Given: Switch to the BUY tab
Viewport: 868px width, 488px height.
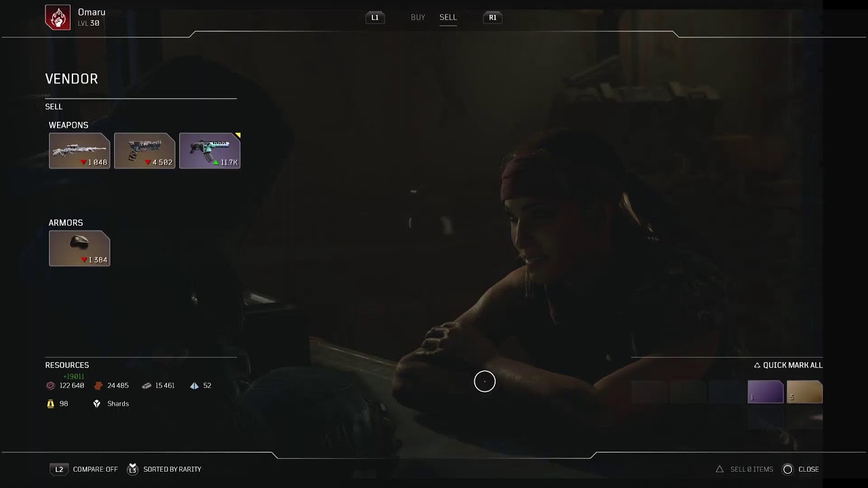Looking at the screenshot, I should (418, 18).
